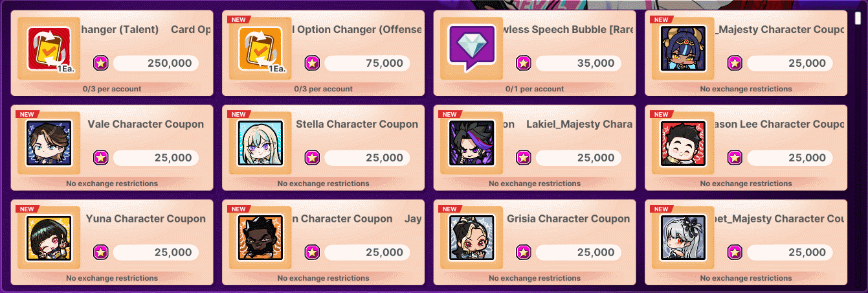Click the orange Option Changer (Offense) icon
868x293 pixels.
[x=260, y=49]
